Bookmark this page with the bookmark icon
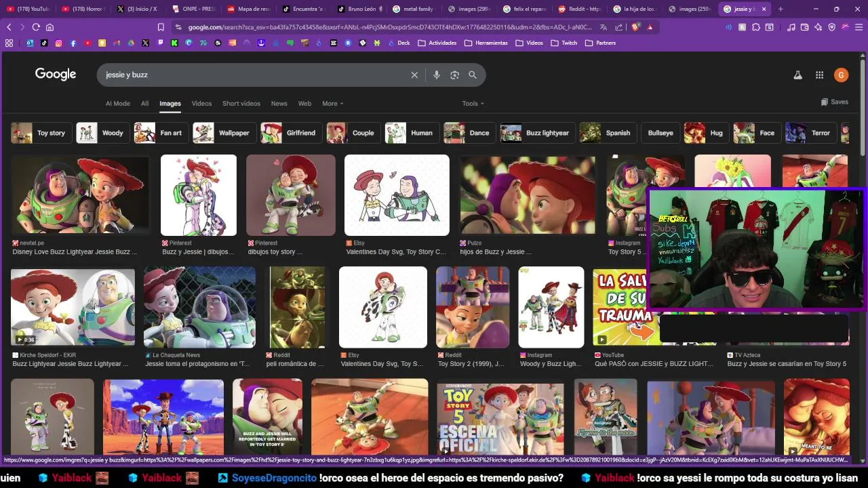Image resolution: width=868 pixels, height=488 pixels. pyautogui.click(x=161, y=27)
